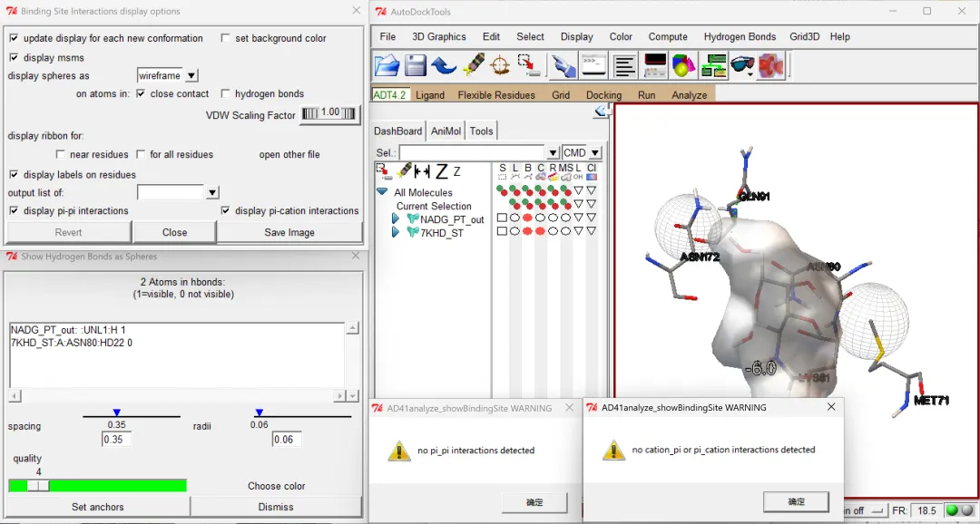Expand the NADG_PT_out molecule node
The image size is (980, 524).
tap(395, 218)
